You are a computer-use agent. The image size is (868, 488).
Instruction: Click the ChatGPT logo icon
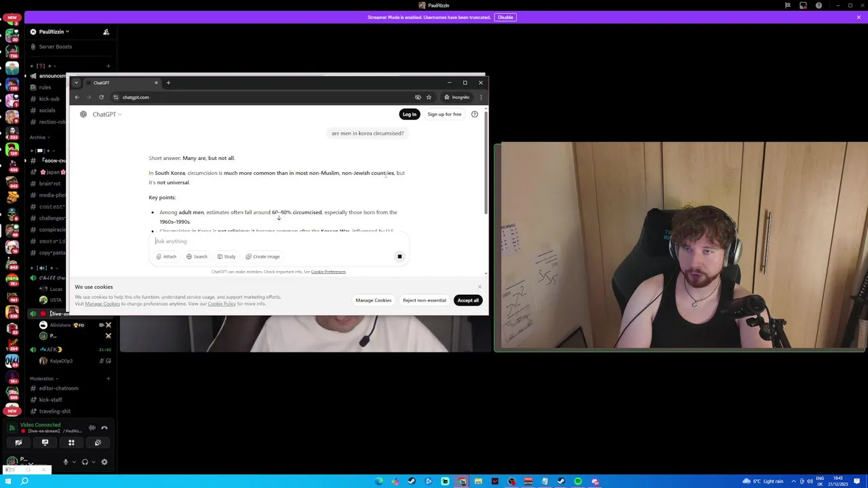click(x=83, y=114)
